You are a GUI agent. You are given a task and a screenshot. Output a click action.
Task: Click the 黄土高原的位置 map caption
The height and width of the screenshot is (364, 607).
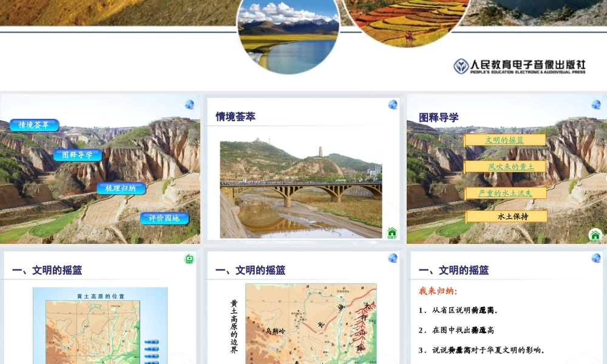coord(101,296)
